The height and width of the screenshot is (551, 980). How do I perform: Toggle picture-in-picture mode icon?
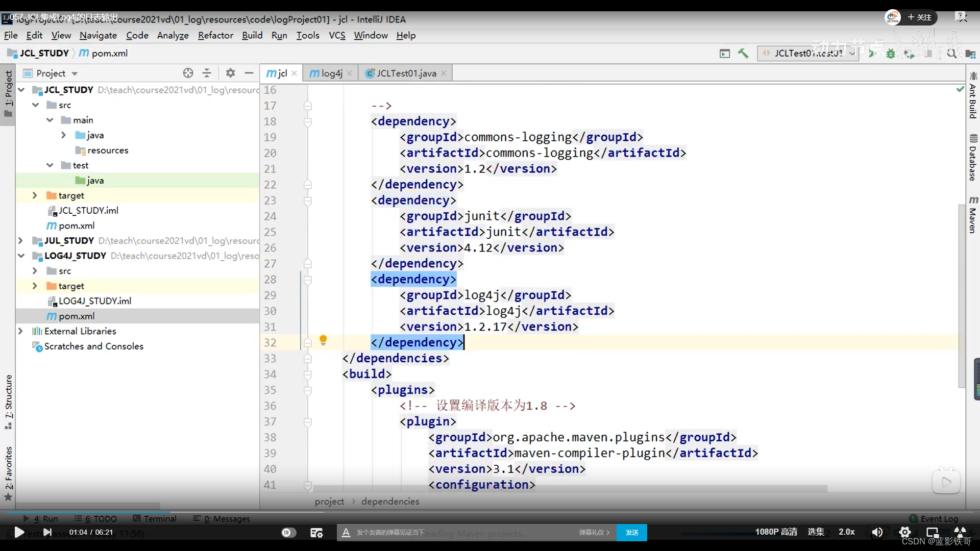click(932, 532)
